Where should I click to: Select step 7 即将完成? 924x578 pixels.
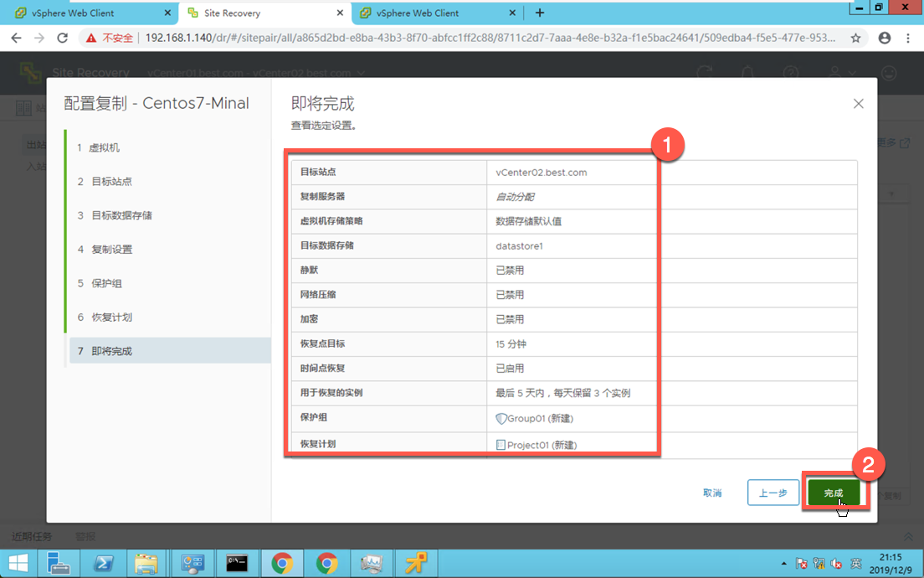click(168, 351)
